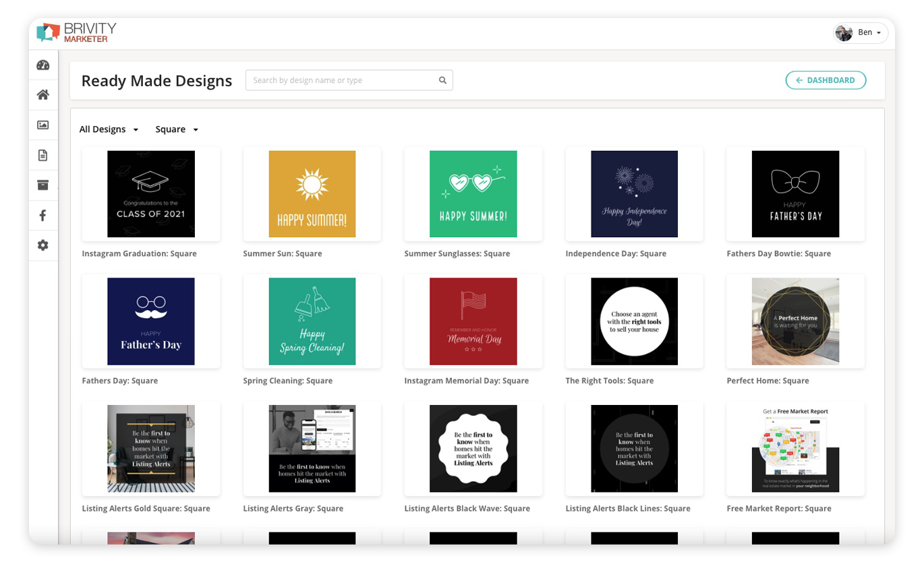Click 'Fathers Day Bowtie: Square' label

click(779, 254)
